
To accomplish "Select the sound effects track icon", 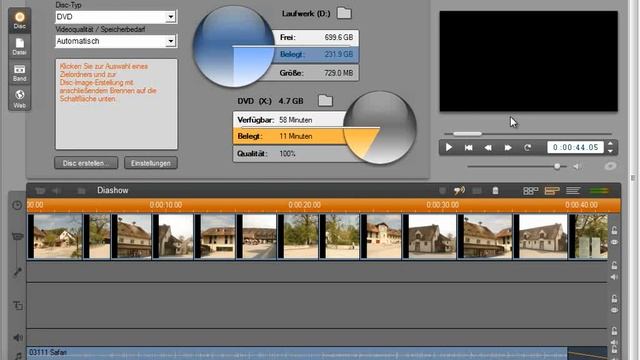I will tap(18, 338).
